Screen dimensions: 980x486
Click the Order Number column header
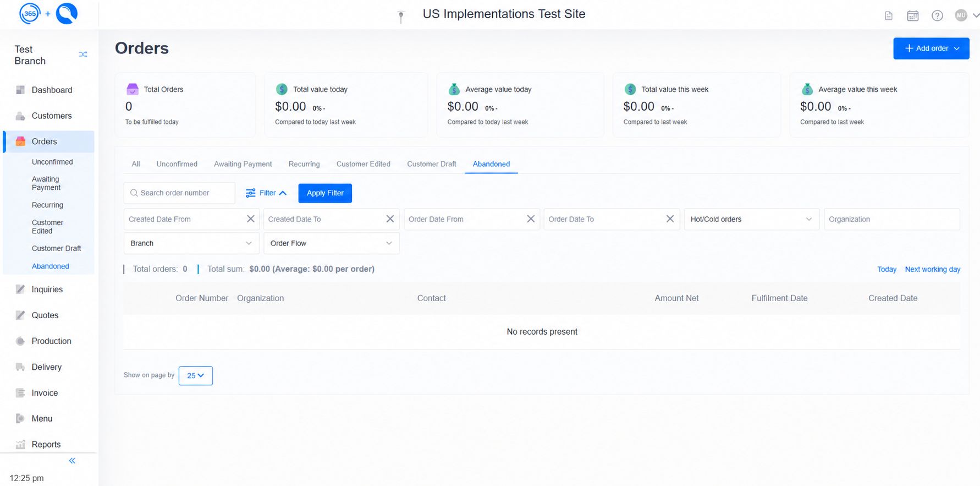click(202, 298)
